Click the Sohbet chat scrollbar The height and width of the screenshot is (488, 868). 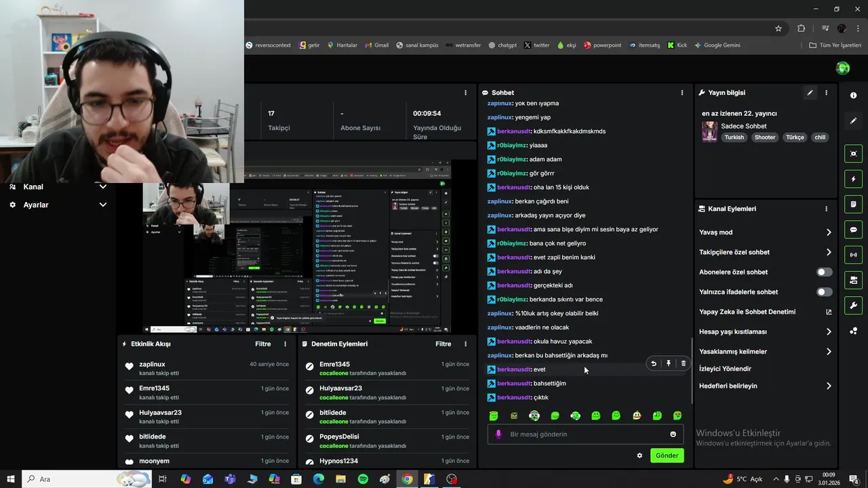[692, 371]
